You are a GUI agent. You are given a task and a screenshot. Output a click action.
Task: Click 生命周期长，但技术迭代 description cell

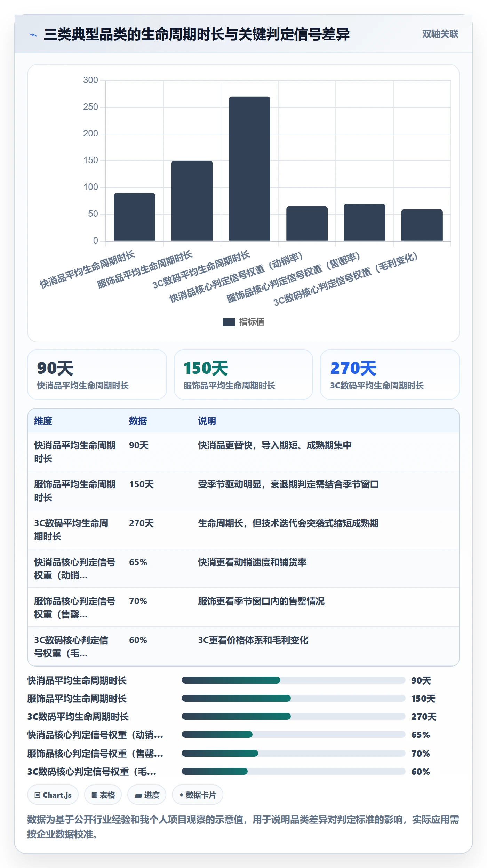click(288, 523)
